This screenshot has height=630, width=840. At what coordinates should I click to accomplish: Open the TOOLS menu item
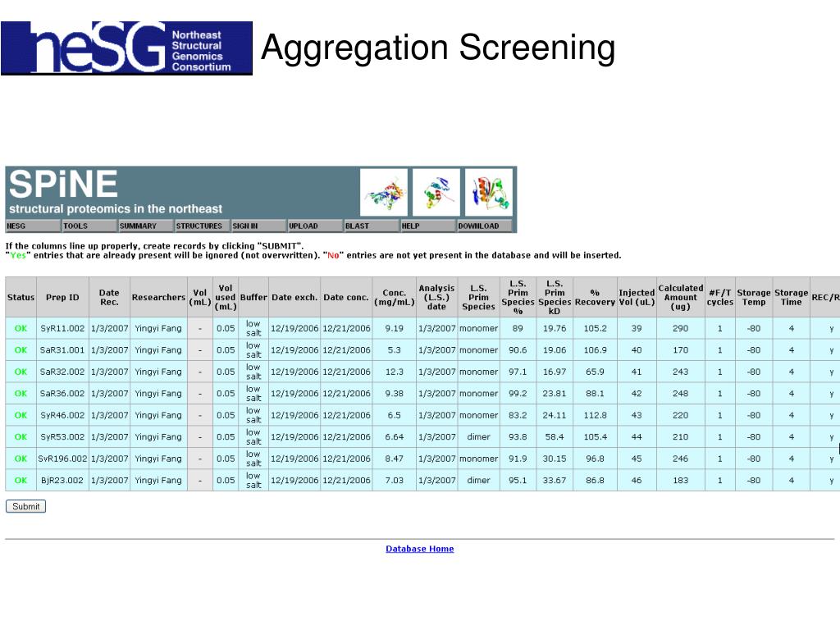tap(89, 226)
